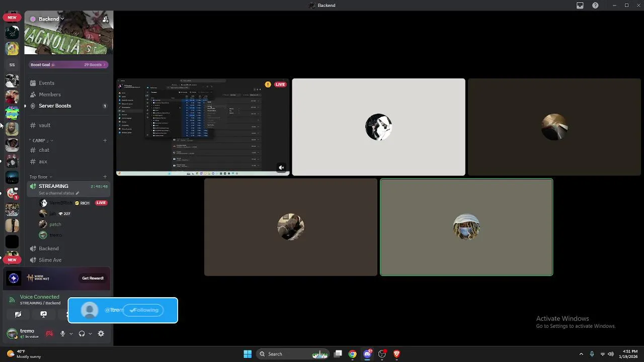Open the SpongeBob avatar server
Viewport: 644px width, 362px height.
12,49
